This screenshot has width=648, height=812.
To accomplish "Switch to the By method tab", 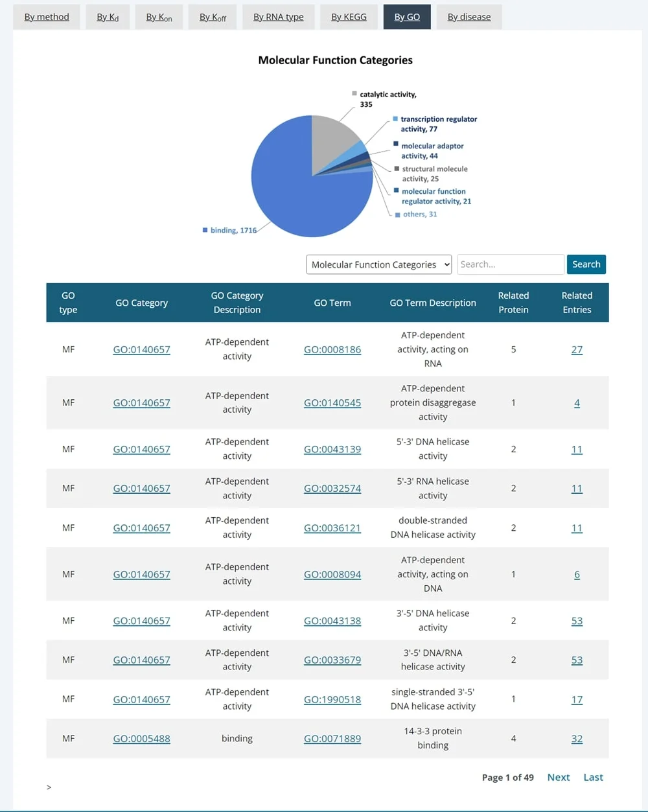I will tap(47, 17).
